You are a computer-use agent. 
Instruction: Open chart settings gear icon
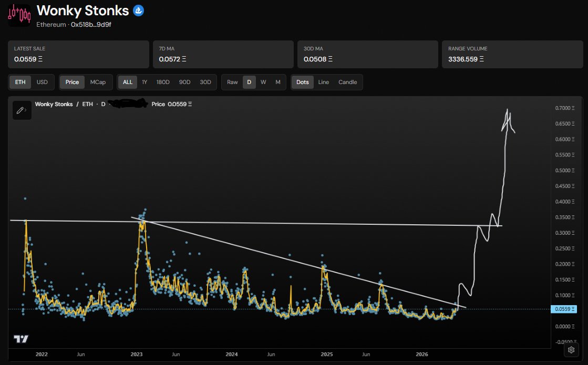[571, 350]
